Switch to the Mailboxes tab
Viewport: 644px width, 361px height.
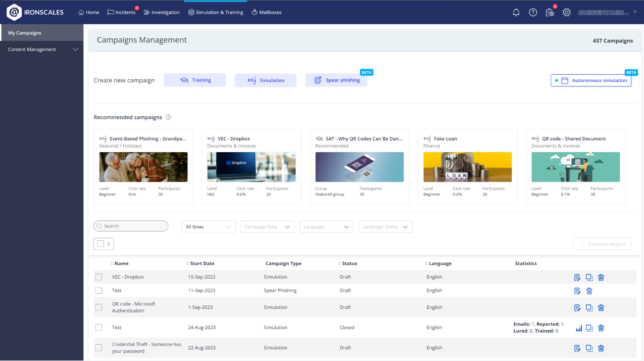[x=266, y=13]
